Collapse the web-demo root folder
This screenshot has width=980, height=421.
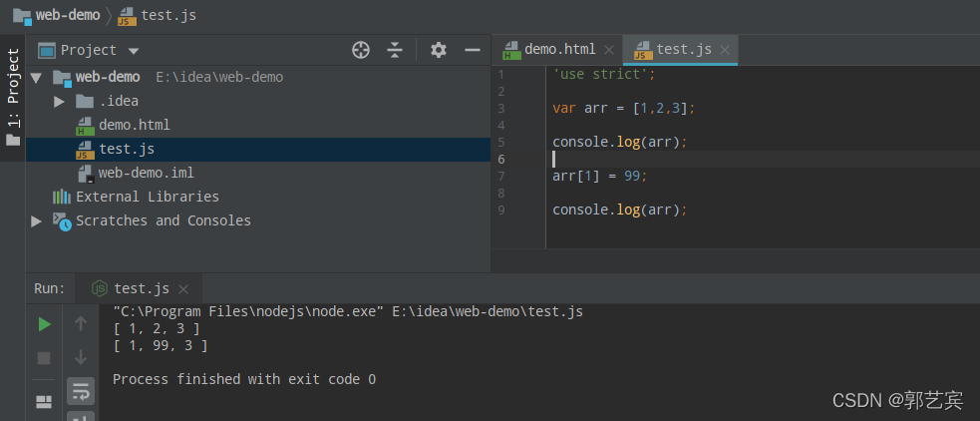36,78
